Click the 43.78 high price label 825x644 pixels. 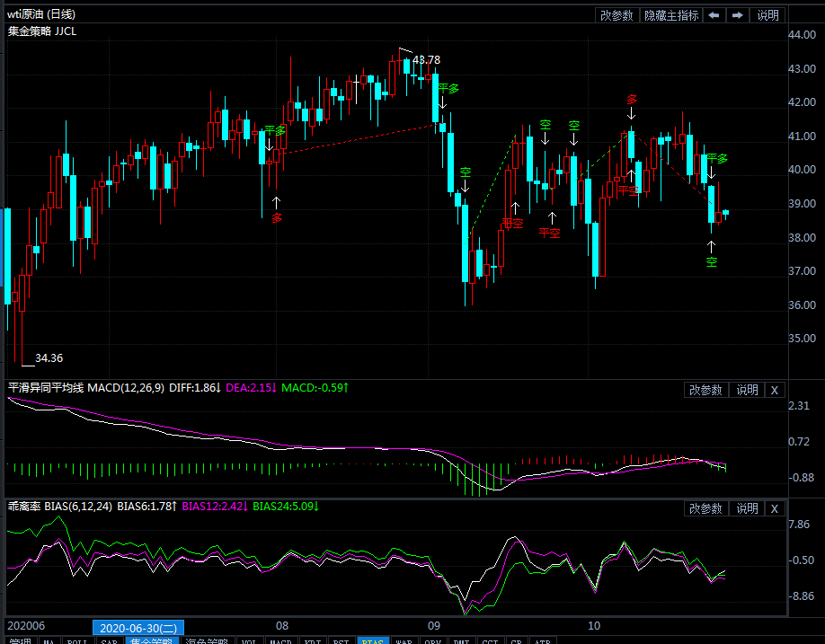click(426, 60)
